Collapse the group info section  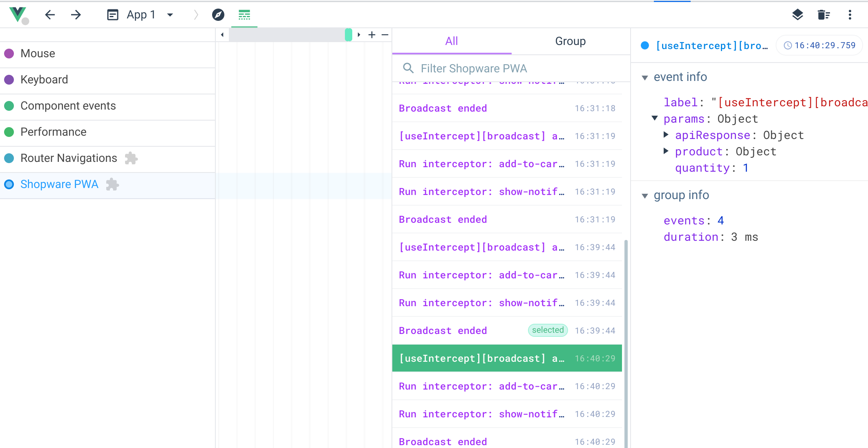(645, 195)
